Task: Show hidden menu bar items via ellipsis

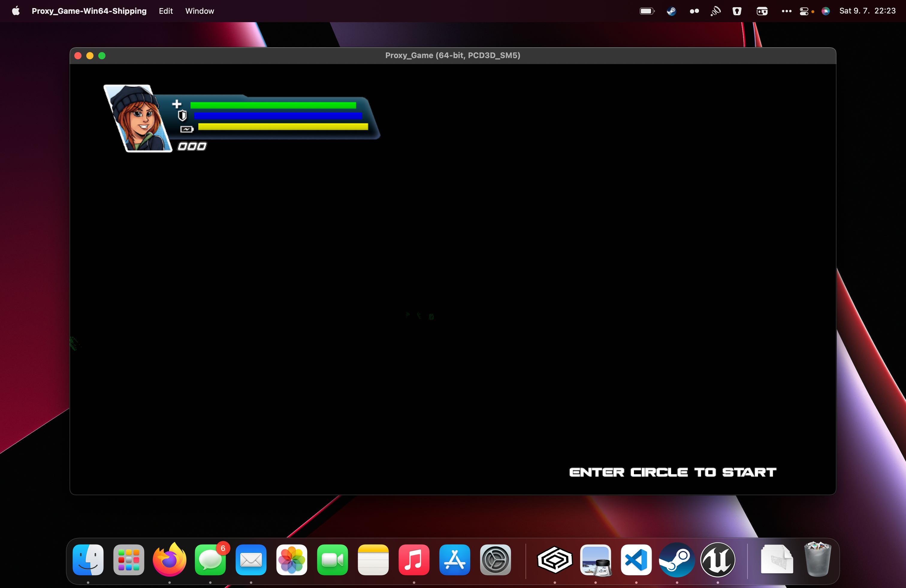Action: [x=786, y=11]
